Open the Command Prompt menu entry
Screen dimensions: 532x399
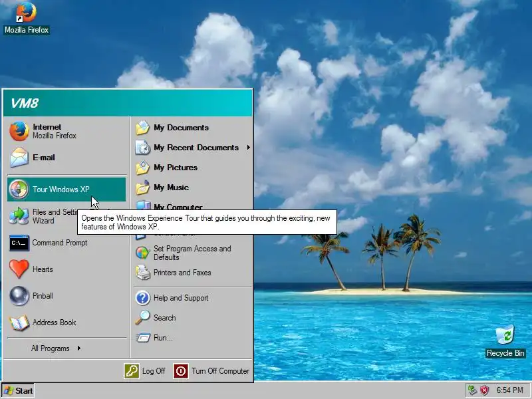pyautogui.click(x=66, y=243)
